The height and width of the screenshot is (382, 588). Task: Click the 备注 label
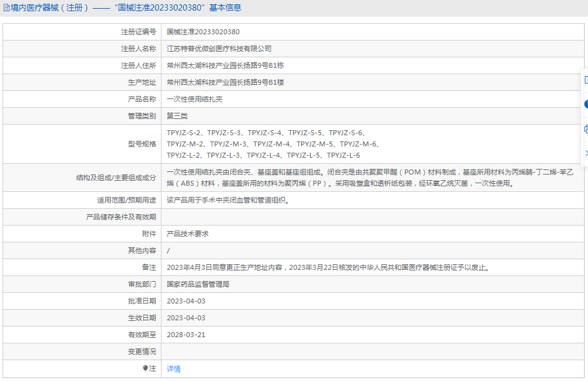tap(149, 267)
